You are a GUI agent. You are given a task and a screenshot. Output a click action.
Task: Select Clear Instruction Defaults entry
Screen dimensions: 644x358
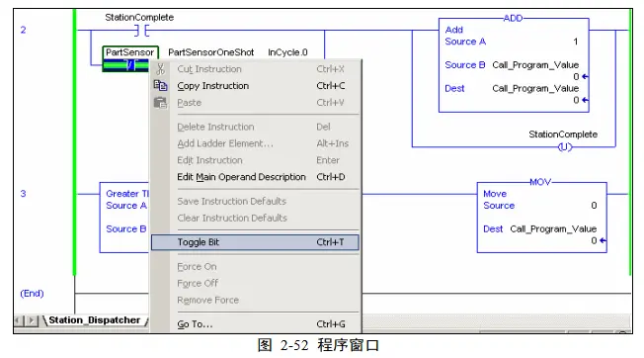255,218
